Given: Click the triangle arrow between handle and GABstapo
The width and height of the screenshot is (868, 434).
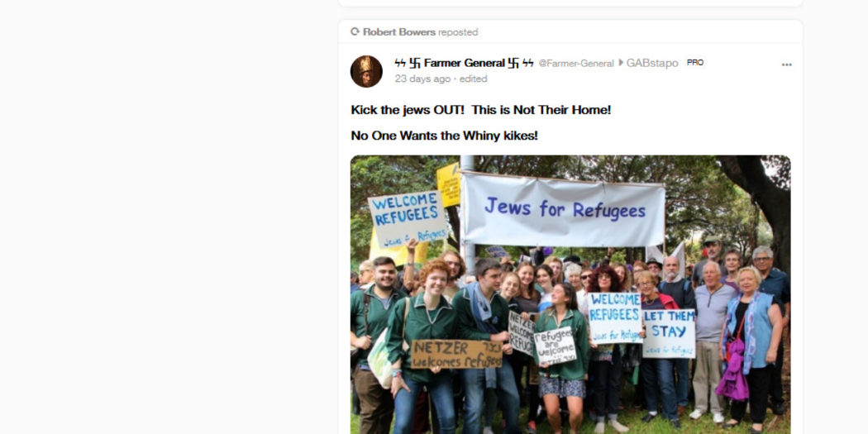Looking at the screenshot, I should pyautogui.click(x=621, y=63).
